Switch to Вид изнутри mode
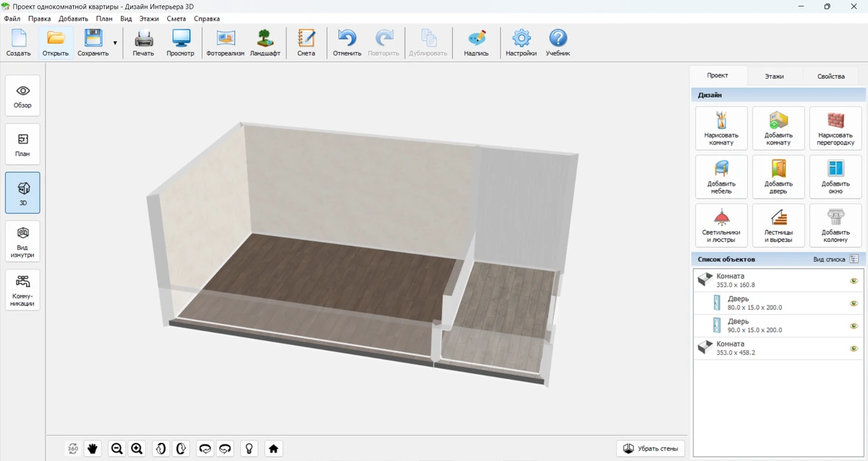868x461 pixels. (x=22, y=241)
